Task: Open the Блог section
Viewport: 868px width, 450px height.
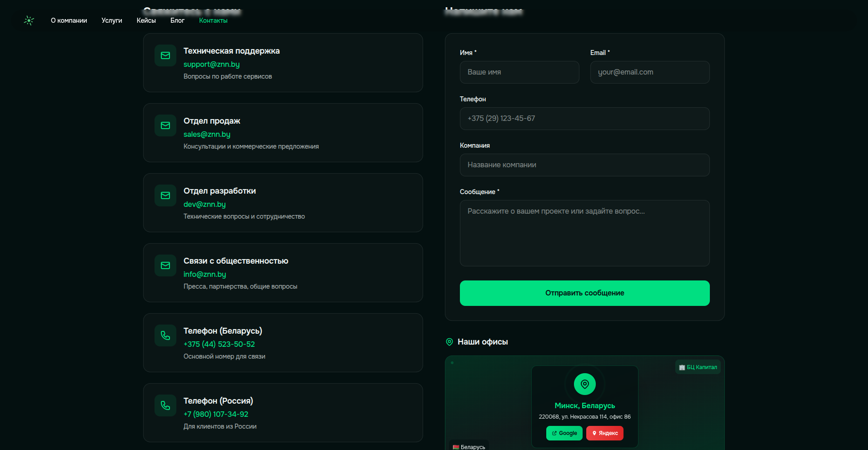Action: coord(177,20)
